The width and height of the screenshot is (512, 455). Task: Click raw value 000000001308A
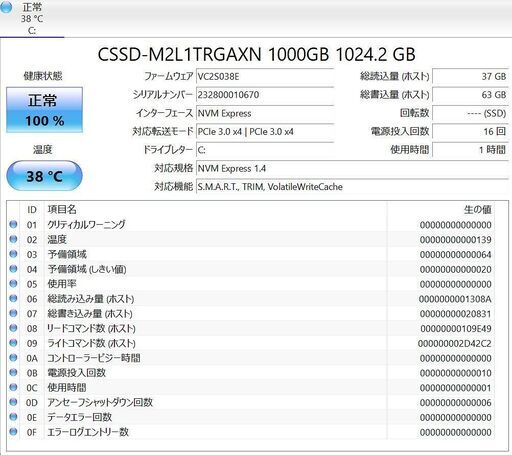pyautogui.click(x=455, y=299)
